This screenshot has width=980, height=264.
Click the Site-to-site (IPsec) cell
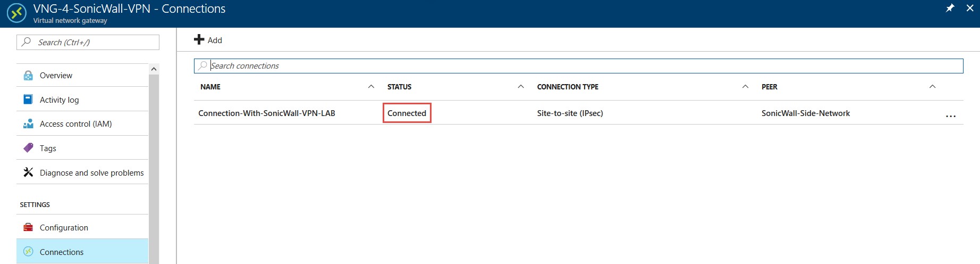coord(570,113)
